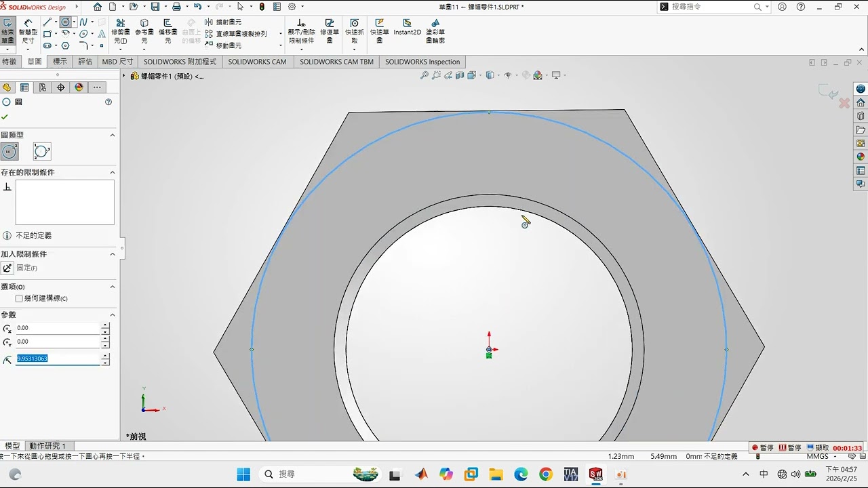
Task: Select the Ellipse sketch tool
Action: 83,34
